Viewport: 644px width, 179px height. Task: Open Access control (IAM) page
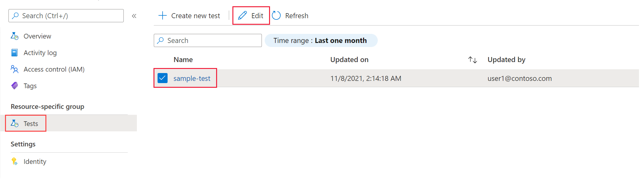(54, 69)
